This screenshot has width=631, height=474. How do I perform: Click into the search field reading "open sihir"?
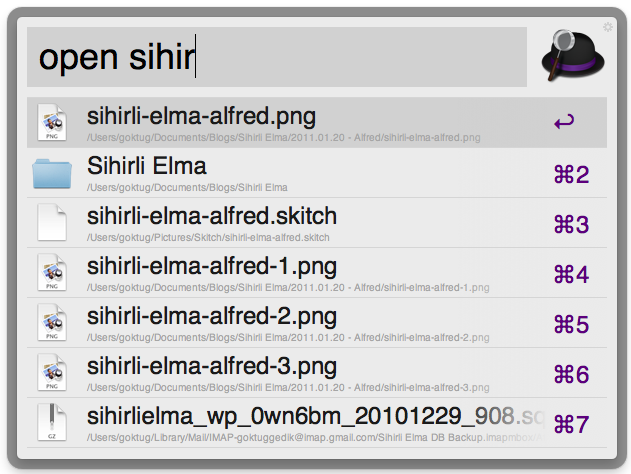tap(276, 57)
